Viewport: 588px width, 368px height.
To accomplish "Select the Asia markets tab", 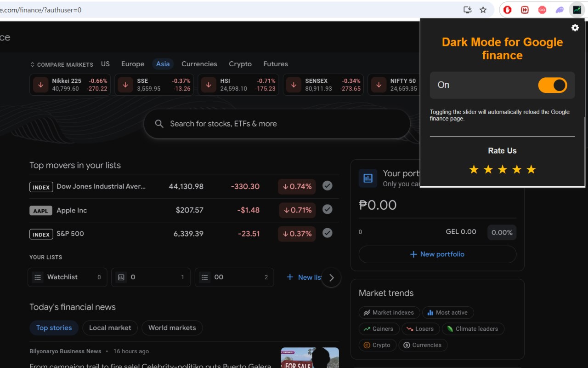I will click(x=163, y=64).
